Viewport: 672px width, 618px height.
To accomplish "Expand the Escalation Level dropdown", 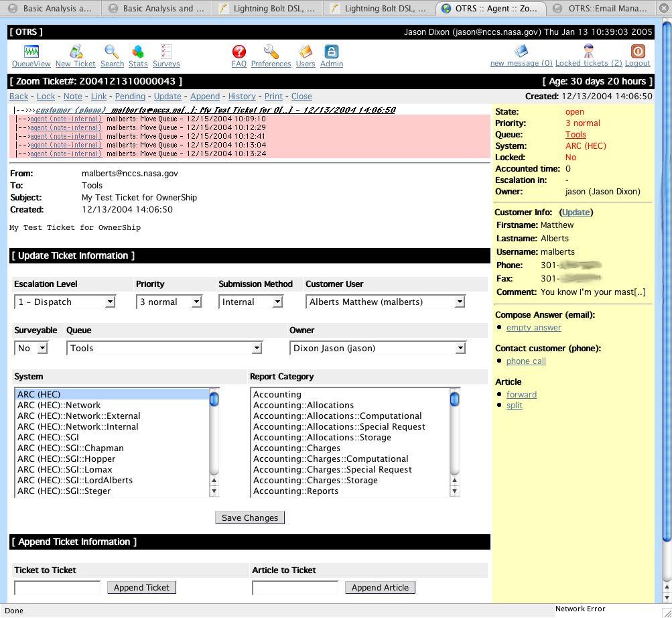I will tap(65, 302).
